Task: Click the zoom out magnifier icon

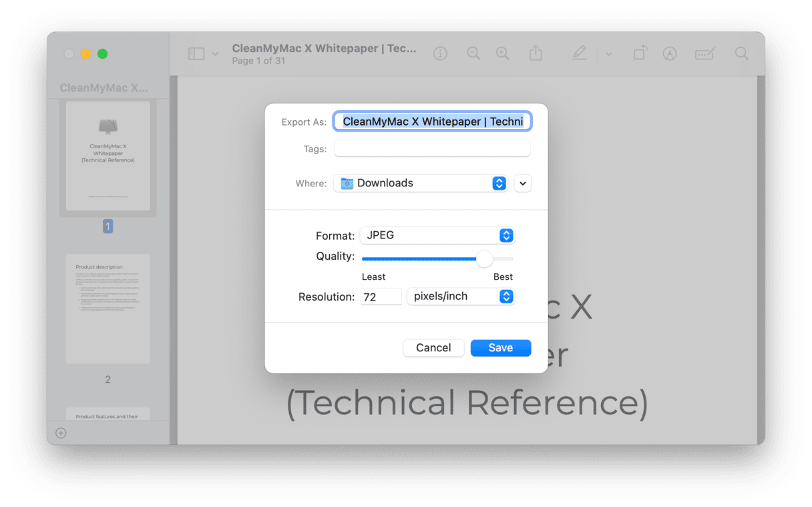Action: (x=473, y=54)
